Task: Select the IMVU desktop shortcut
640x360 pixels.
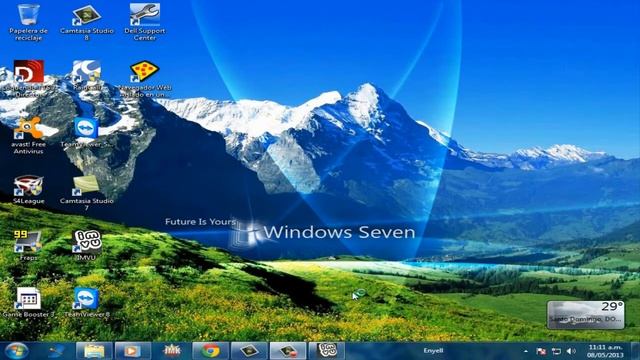Action: coord(87,246)
